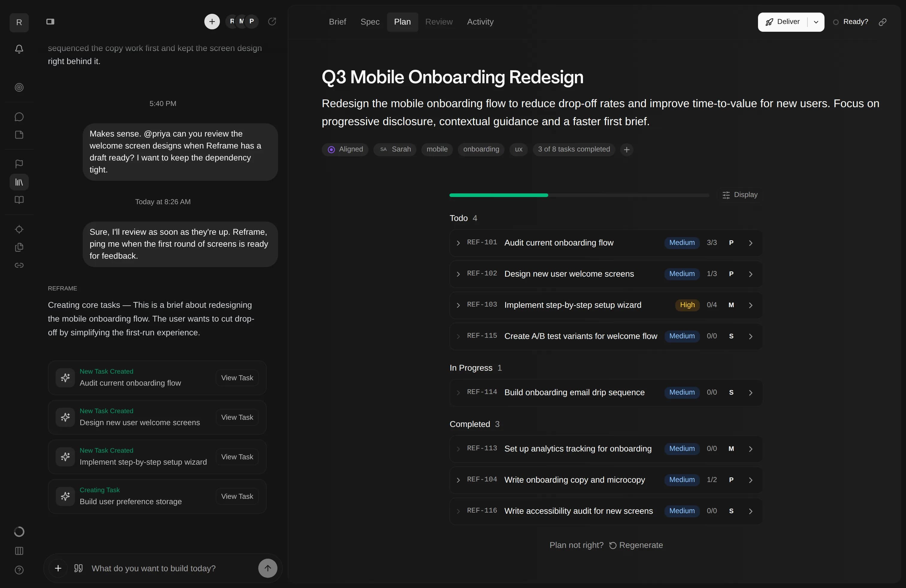Open the chat bubble icon in sidebar

coord(19,117)
